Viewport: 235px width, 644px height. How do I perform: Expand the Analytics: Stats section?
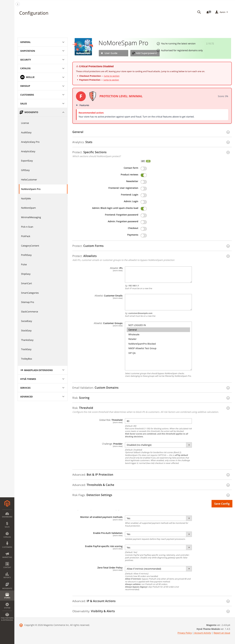point(152,142)
